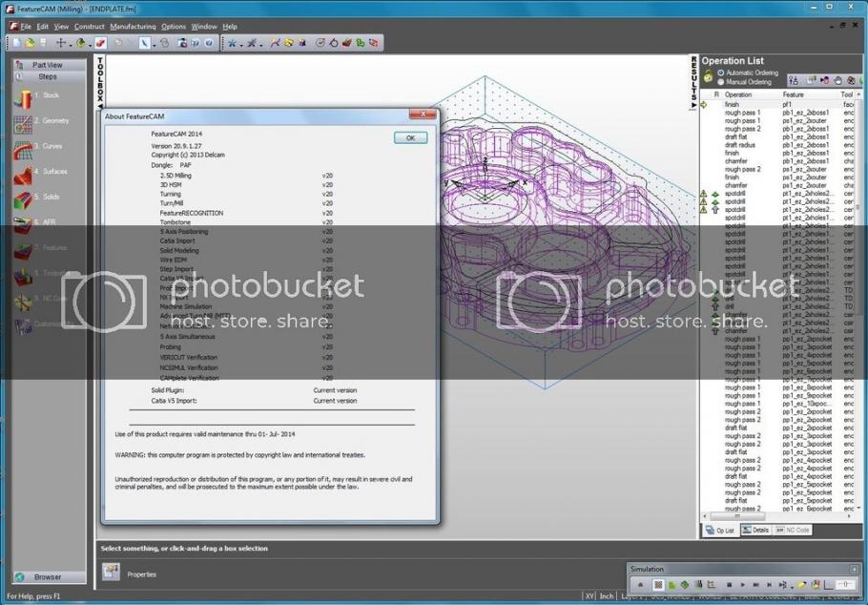Click the yellow apple icon in Operation List
The height and width of the screenshot is (605, 868).
(708, 77)
